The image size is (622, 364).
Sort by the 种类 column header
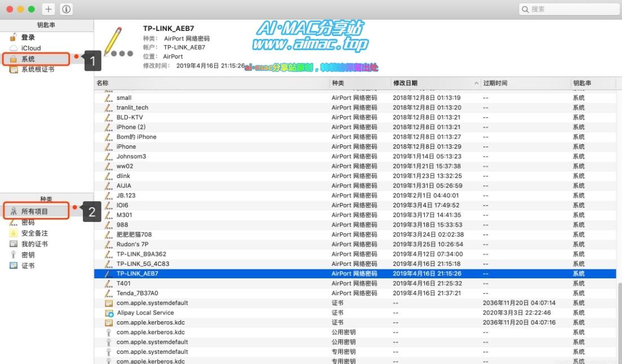(x=360, y=83)
